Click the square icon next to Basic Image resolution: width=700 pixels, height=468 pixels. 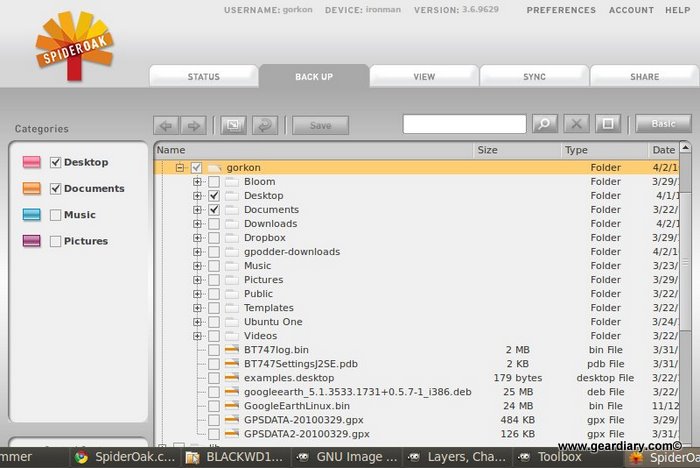click(x=608, y=124)
